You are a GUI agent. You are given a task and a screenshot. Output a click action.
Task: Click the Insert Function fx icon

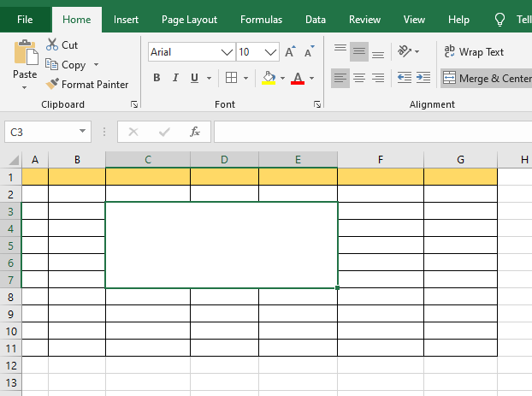[x=195, y=132]
